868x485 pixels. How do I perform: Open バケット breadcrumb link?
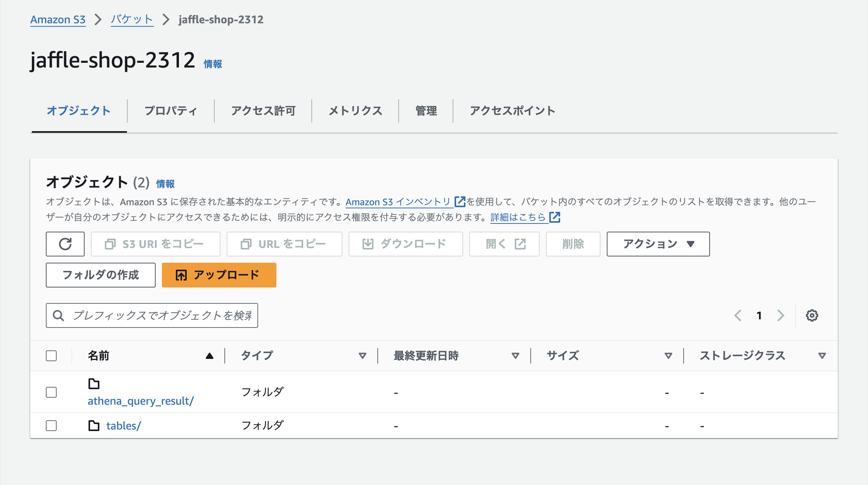(132, 19)
